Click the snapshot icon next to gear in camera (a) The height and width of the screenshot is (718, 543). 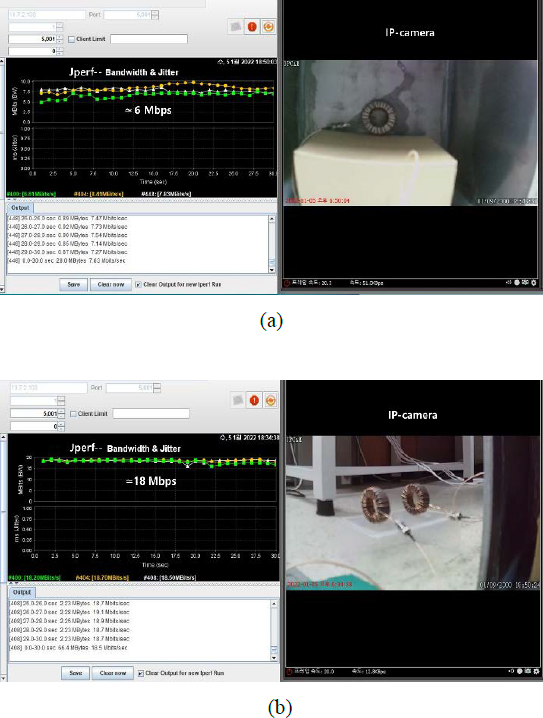pos(525,283)
